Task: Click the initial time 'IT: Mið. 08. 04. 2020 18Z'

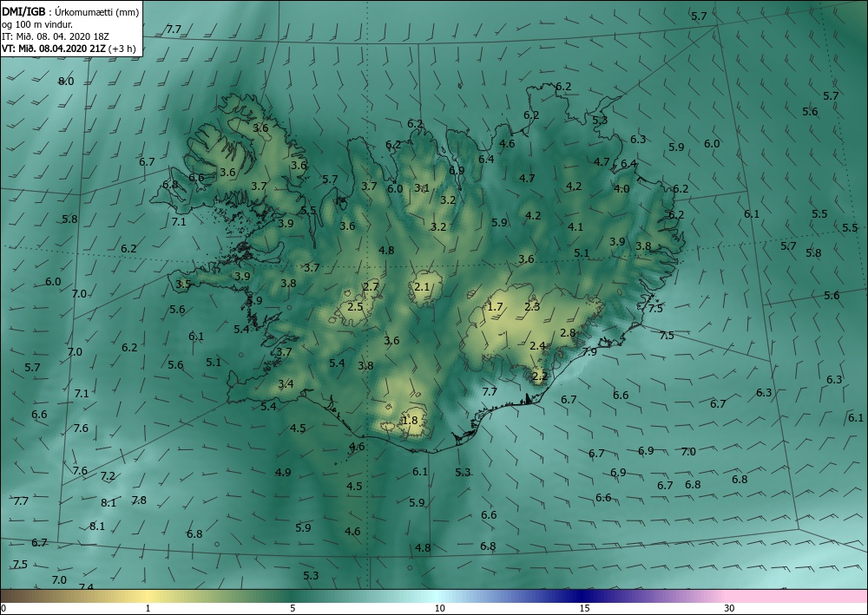Action: coord(56,36)
